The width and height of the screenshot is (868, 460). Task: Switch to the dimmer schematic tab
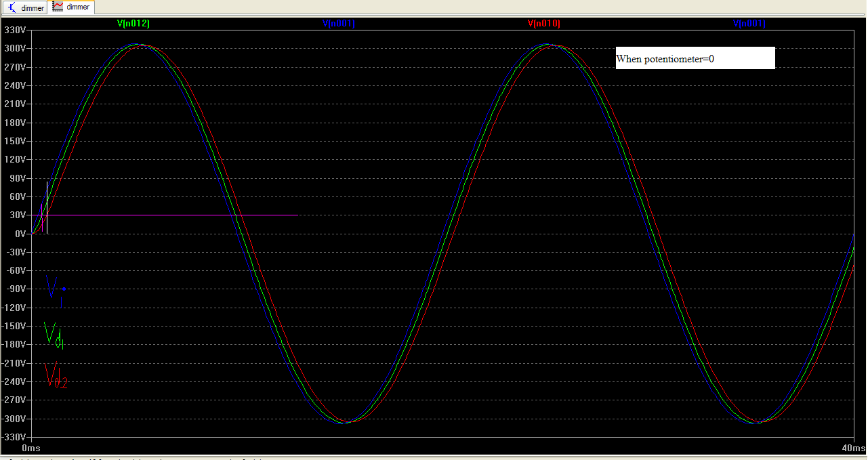pos(26,7)
